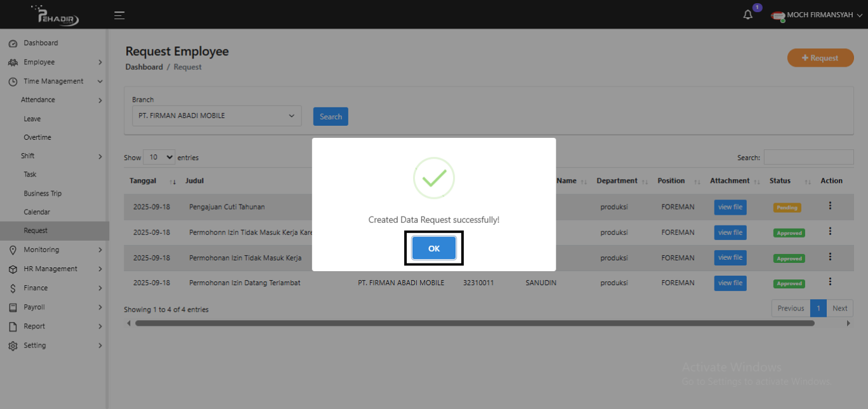Select Overtime in the sidebar

pyautogui.click(x=37, y=137)
